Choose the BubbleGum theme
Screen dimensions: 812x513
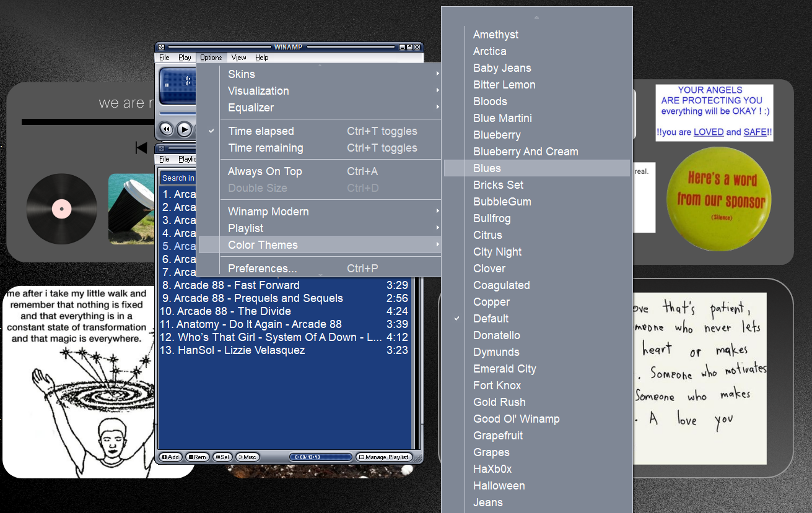(537, 202)
